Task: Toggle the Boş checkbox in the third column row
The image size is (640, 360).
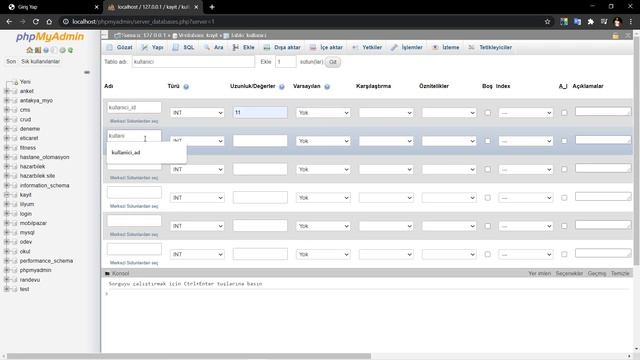Action: click(488, 169)
